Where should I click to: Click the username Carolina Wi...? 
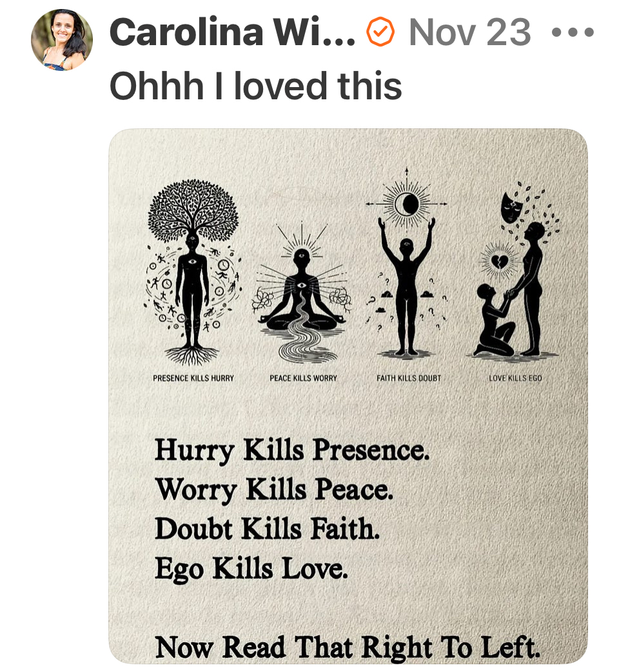coord(232,32)
